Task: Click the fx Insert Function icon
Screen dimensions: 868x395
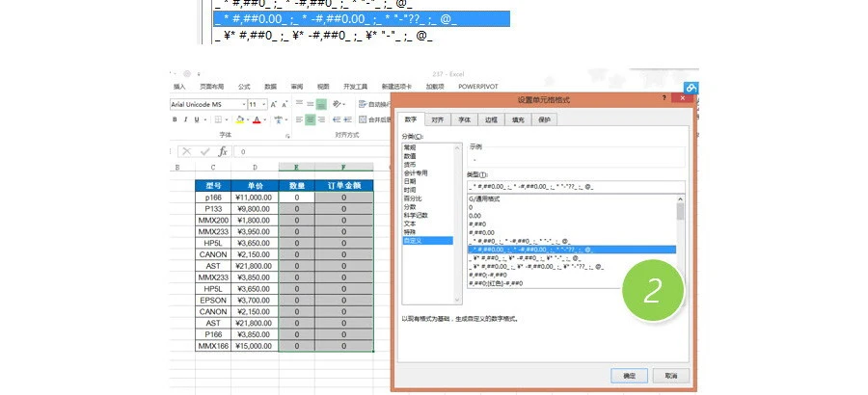Action: [223, 151]
